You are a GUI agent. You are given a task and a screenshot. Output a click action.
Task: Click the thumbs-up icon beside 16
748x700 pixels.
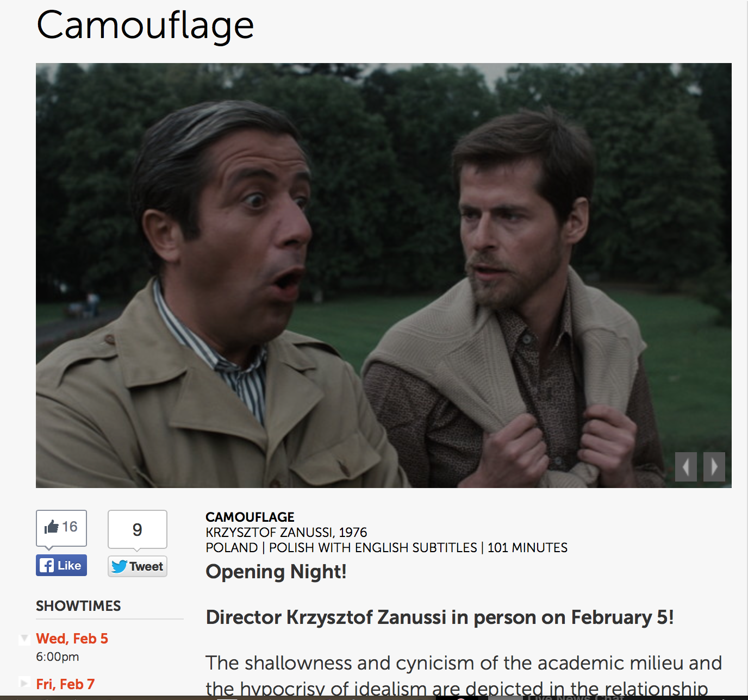click(52, 527)
